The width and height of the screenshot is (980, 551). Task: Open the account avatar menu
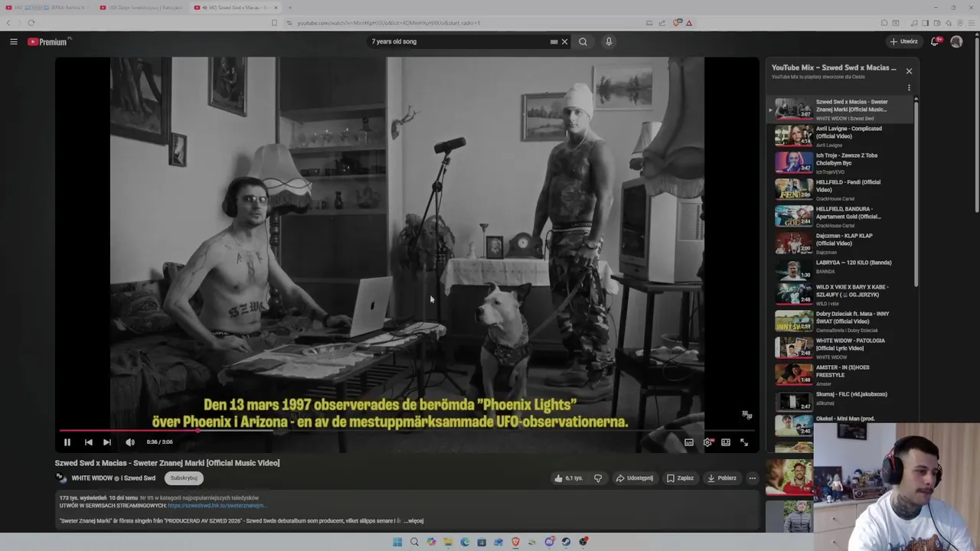pos(956,41)
